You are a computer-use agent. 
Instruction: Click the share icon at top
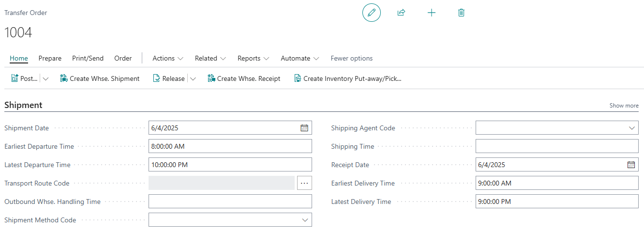[401, 13]
